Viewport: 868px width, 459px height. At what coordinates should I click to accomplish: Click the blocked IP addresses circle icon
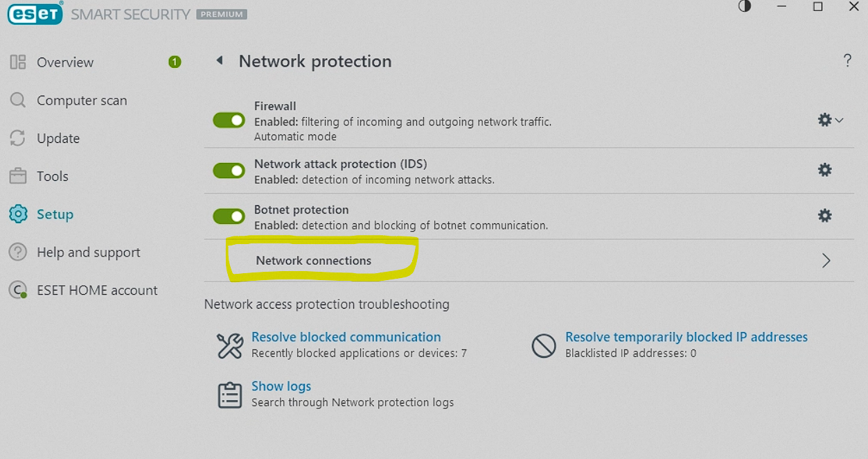544,345
